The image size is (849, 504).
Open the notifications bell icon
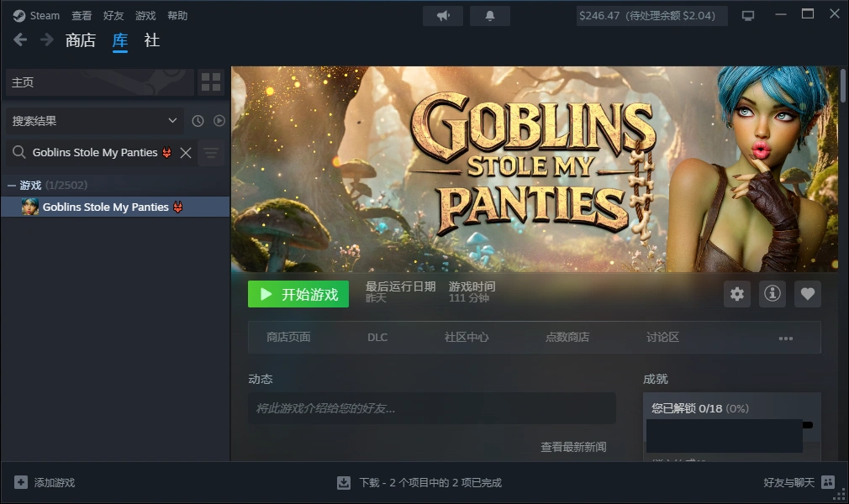[x=490, y=16]
